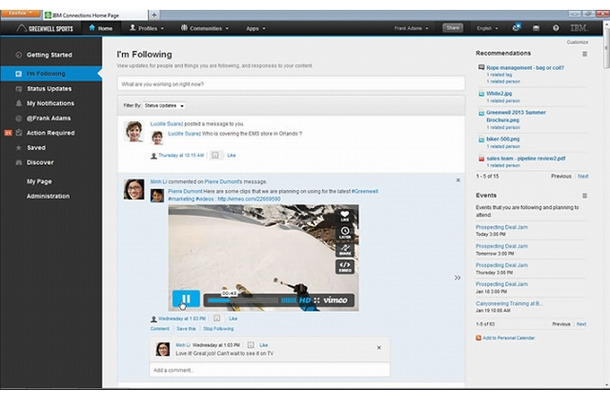Adjust the Vimeo volume bars
Viewport: 610px width, 400px height.
288,300
